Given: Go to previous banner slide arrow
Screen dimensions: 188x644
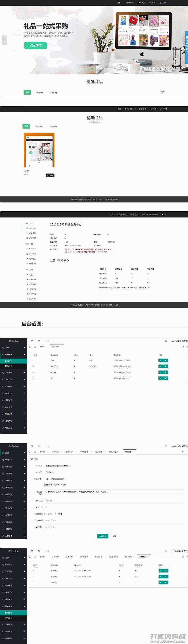Looking at the screenshot, I should [x=4, y=40].
